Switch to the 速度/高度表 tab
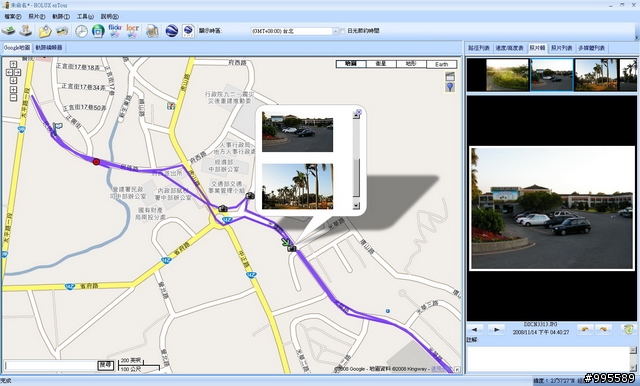This screenshot has width=640, height=386. pos(509,48)
